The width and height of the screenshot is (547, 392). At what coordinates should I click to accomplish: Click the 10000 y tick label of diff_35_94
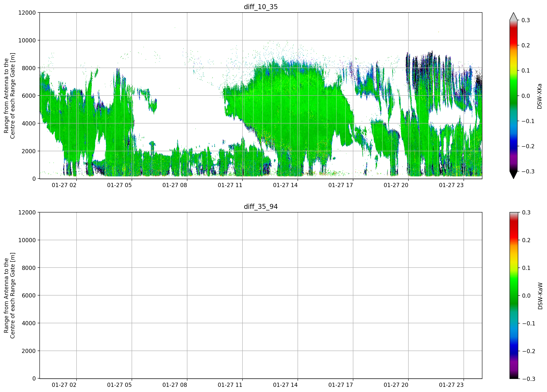click(27, 240)
